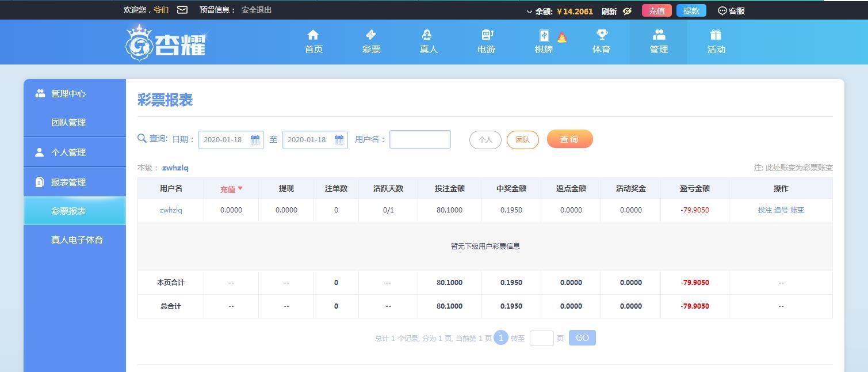The image size is (868, 372).
Task: Click the end date input field
Action: click(x=315, y=139)
